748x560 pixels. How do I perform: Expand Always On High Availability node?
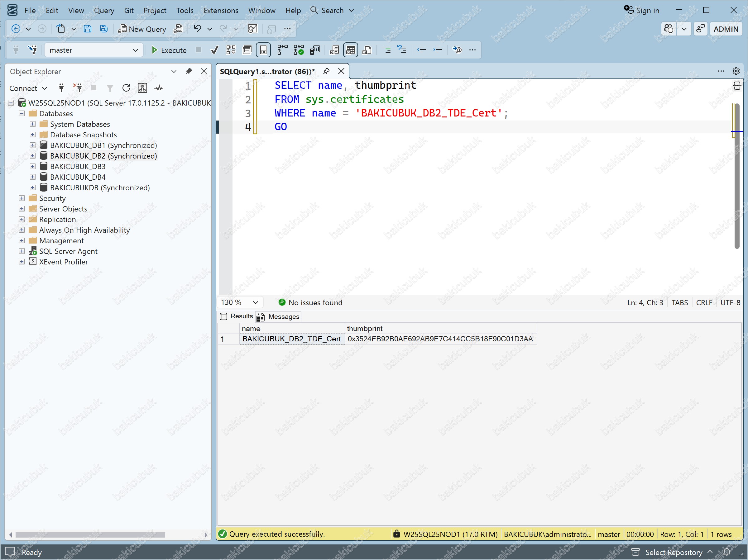pos(22,230)
